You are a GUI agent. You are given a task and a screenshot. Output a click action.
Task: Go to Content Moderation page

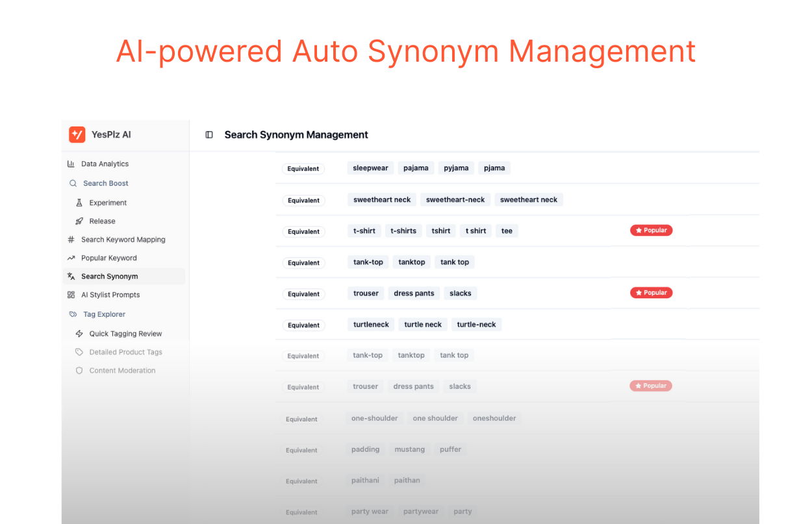(x=122, y=371)
